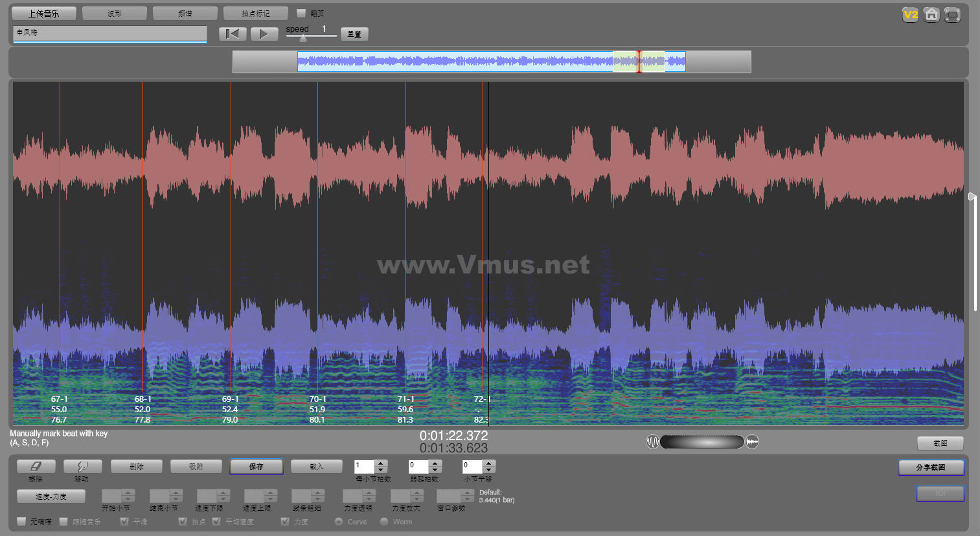980x536 pixels.
Task: Rewind to start of track
Action: point(233,34)
